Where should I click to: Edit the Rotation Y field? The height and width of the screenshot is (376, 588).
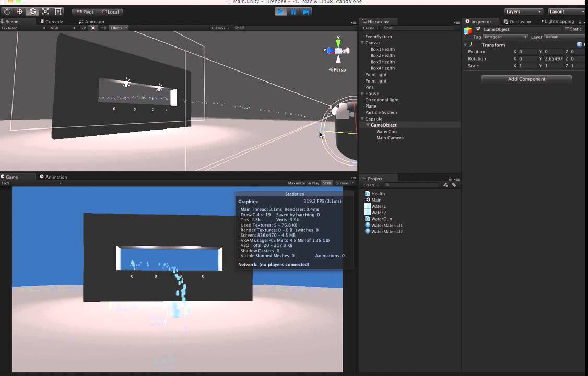(x=554, y=59)
